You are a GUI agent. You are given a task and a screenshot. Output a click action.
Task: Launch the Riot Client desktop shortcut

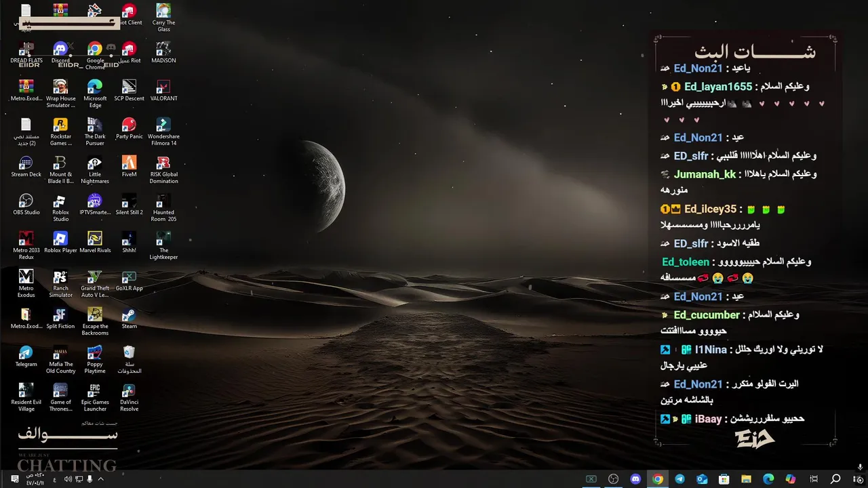[129, 15]
